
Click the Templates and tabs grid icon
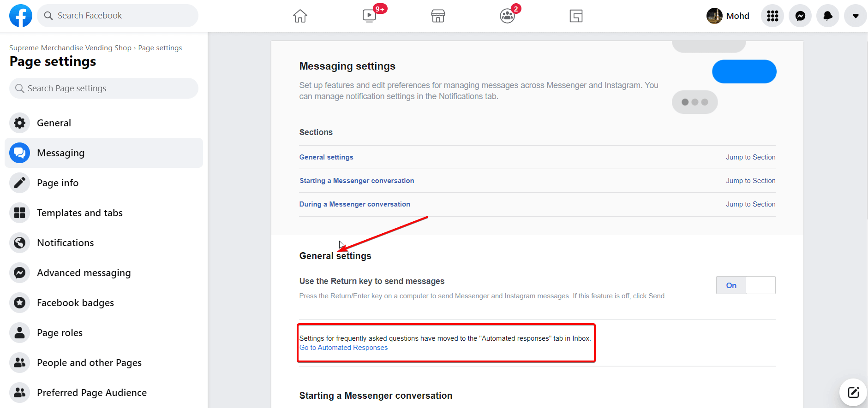19,213
